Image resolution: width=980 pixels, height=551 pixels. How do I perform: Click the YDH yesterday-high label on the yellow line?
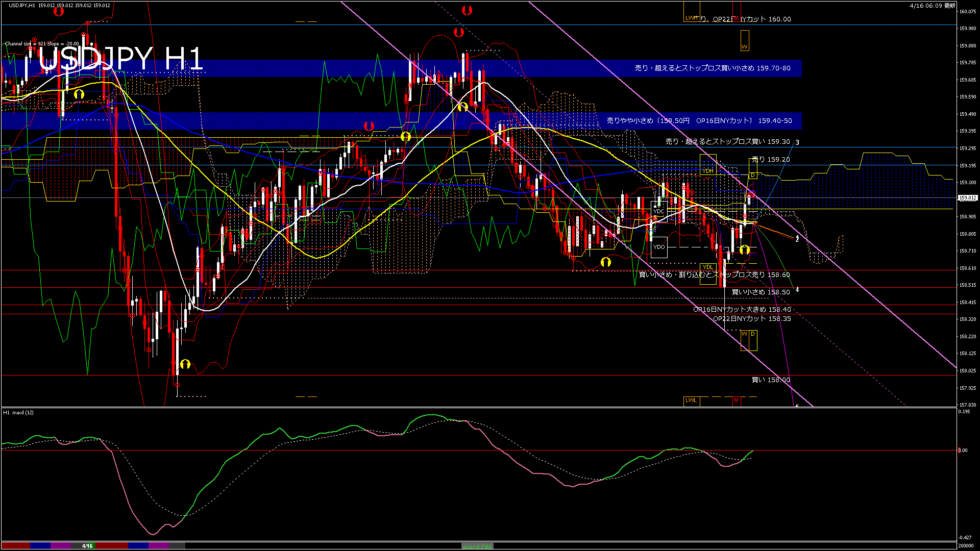click(708, 171)
